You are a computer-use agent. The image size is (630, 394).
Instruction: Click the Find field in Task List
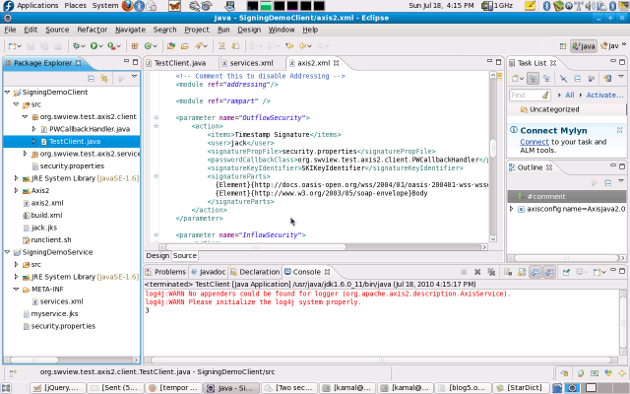(529, 95)
